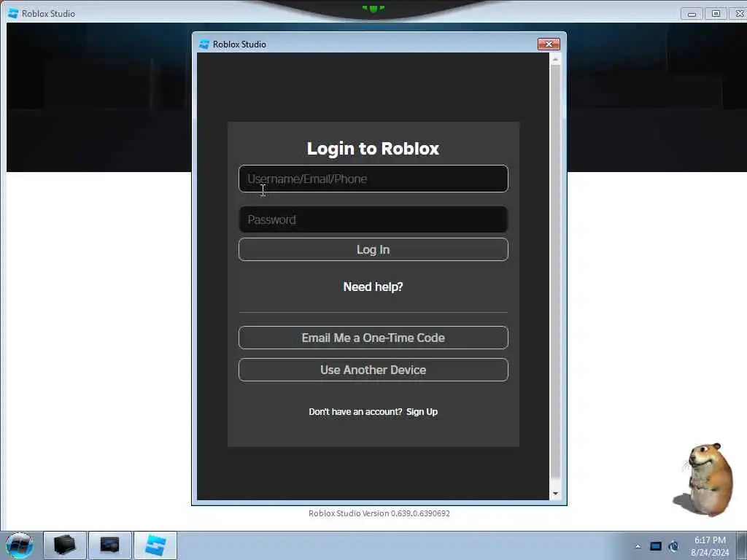Click the Log In button
747x560 pixels.
click(373, 249)
